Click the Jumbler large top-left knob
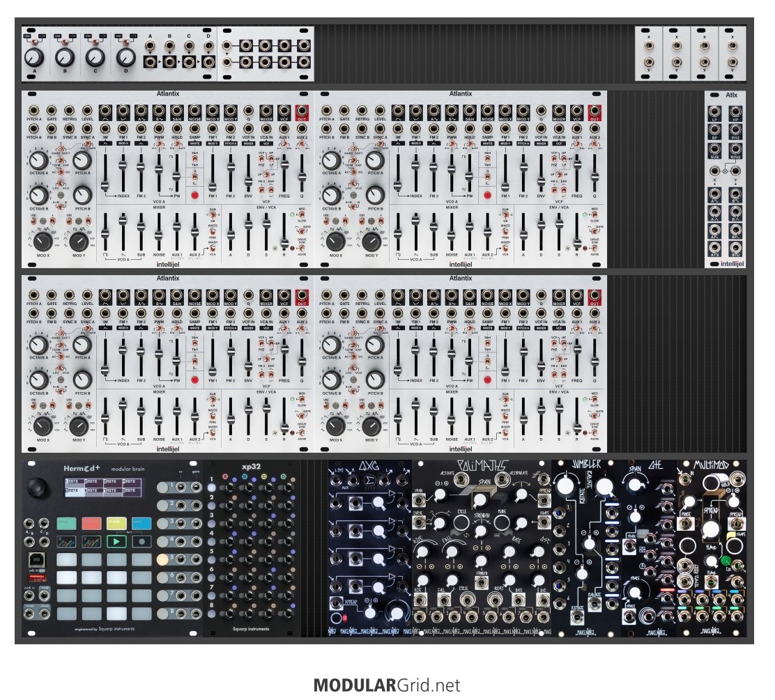 565,485
